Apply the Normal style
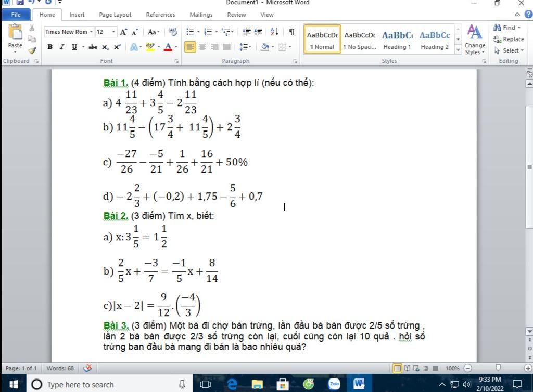Image resolution: width=533 pixels, height=392 pixels. 322,39
